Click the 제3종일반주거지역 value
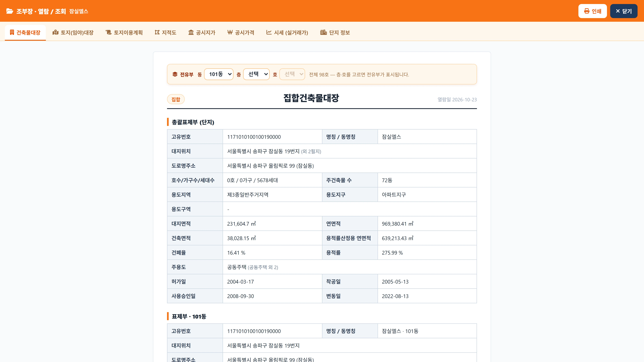The width and height of the screenshot is (644, 362). 248,195
